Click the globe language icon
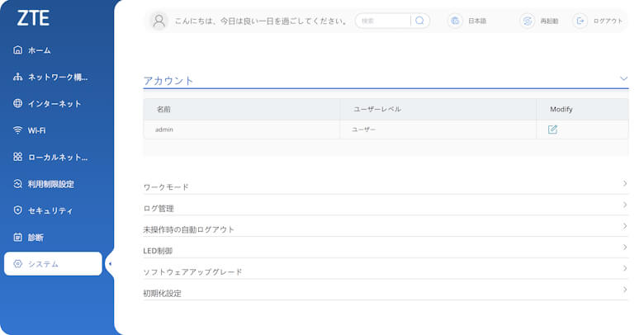The width and height of the screenshot is (644, 335). tap(455, 21)
